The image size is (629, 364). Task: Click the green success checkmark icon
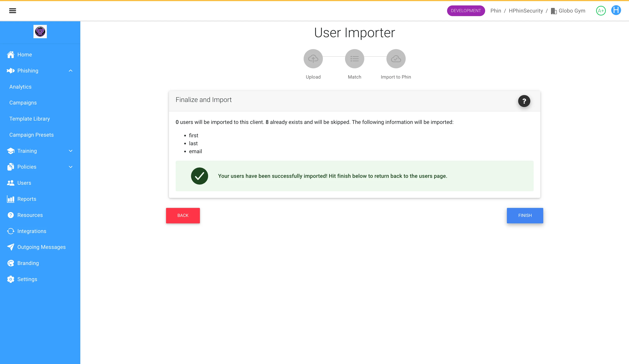click(199, 176)
